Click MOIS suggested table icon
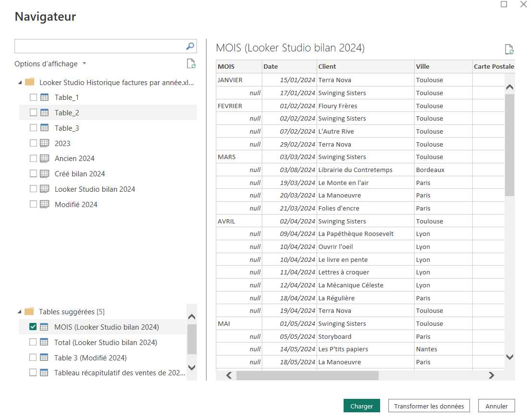The image size is (531, 420). (44, 327)
